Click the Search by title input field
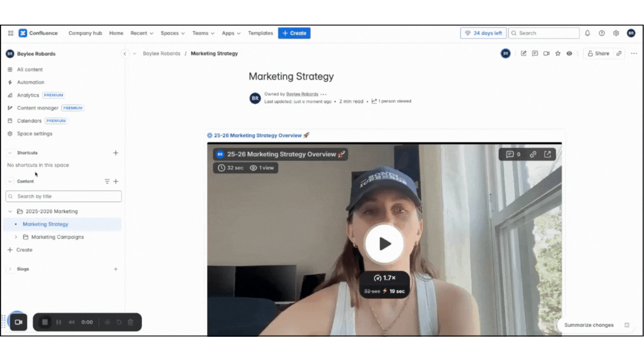 coord(63,196)
